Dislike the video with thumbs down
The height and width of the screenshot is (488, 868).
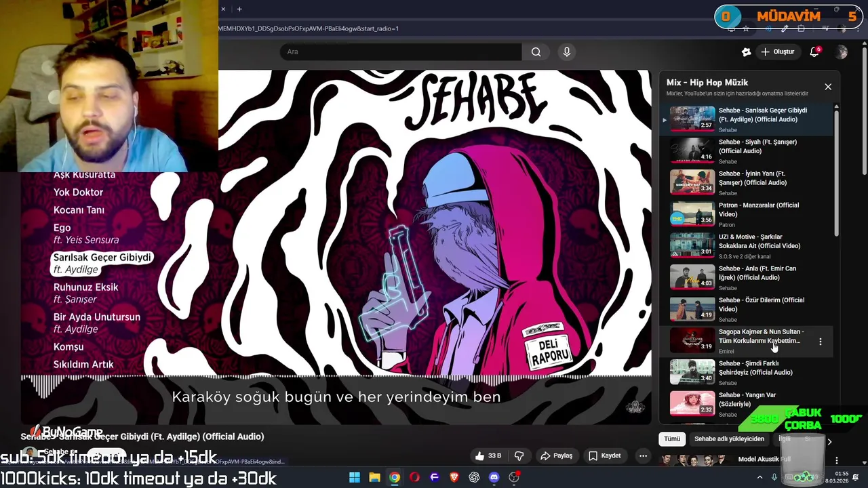[519, 455]
